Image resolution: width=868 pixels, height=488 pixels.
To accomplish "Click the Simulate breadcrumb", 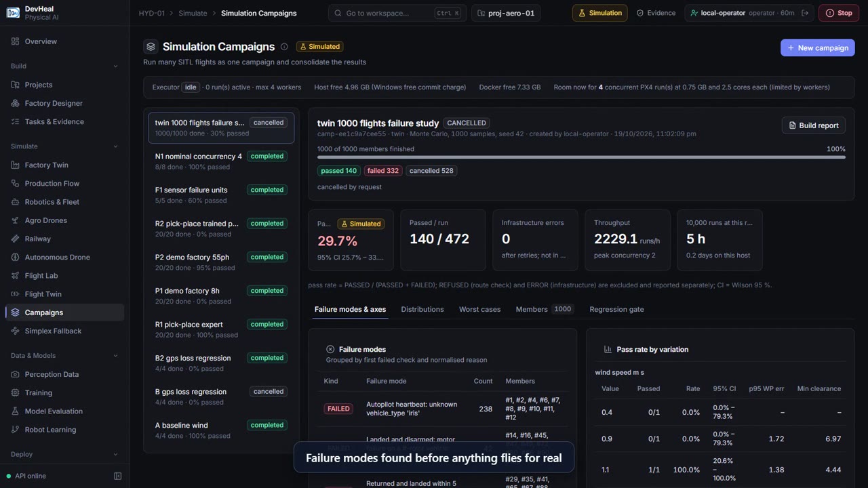I will (x=193, y=13).
